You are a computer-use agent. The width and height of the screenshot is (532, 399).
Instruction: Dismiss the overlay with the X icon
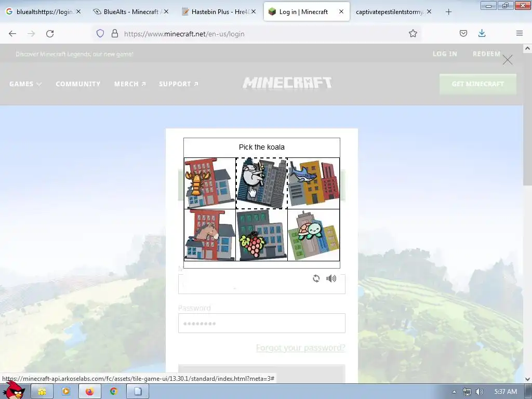(507, 60)
